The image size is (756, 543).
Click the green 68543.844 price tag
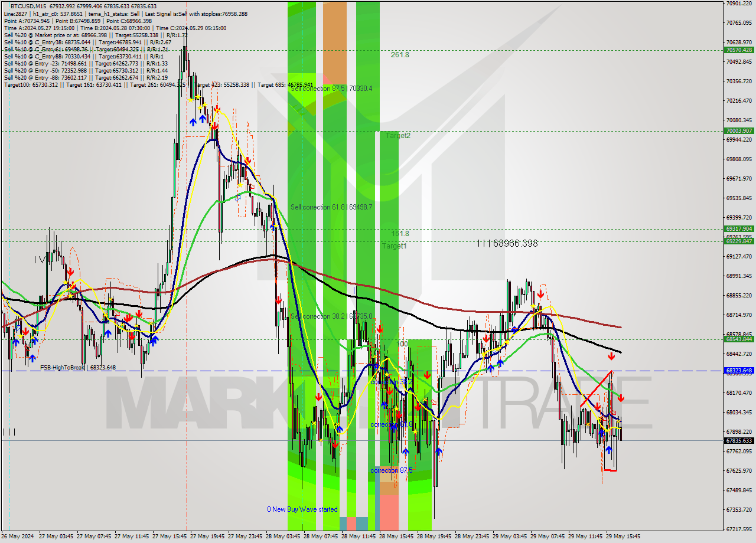pyautogui.click(x=738, y=339)
